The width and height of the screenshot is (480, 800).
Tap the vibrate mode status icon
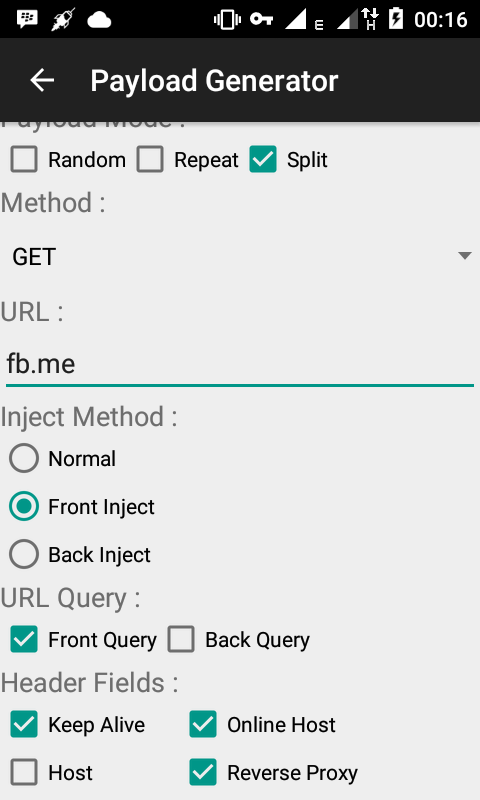point(227,20)
